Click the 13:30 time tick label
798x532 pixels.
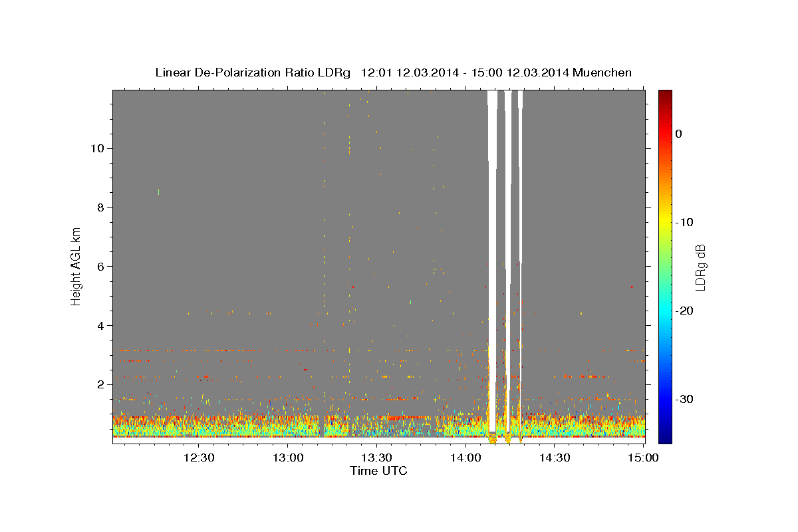(376, 458)
